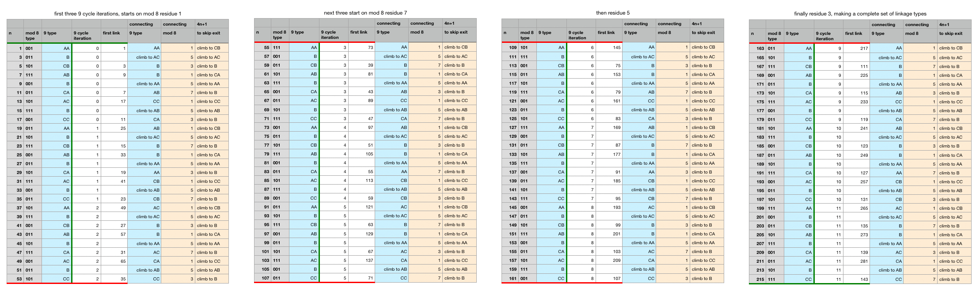980x295 pixels.
Task: Click the "first three 9 cycle iterations" title
Action: pyautogui.click(x=118, y=14)
